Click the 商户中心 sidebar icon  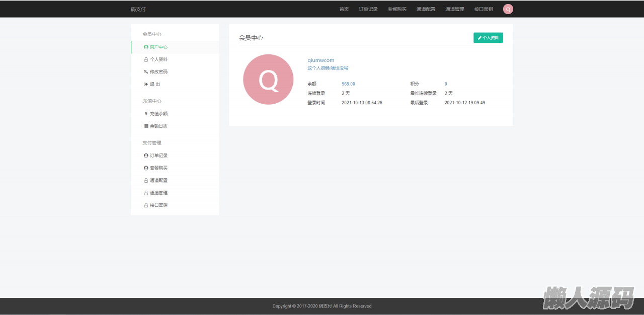(146, 47)
